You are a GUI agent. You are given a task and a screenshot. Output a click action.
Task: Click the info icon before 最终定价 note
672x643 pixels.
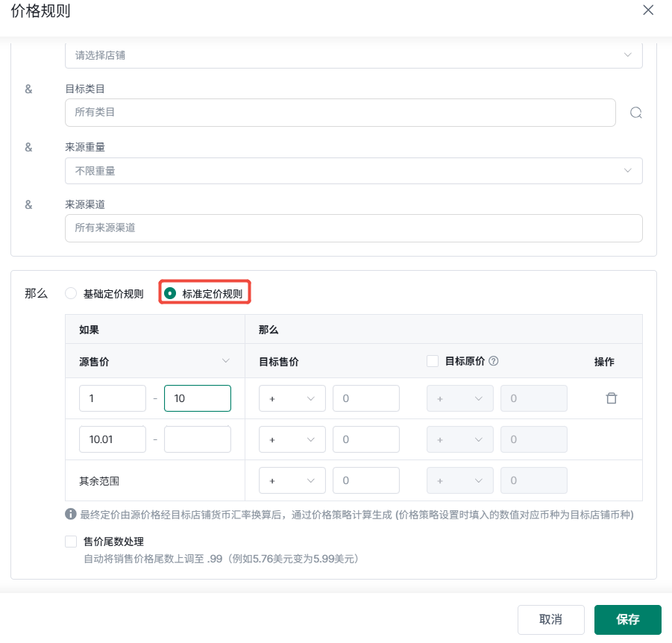71,514
